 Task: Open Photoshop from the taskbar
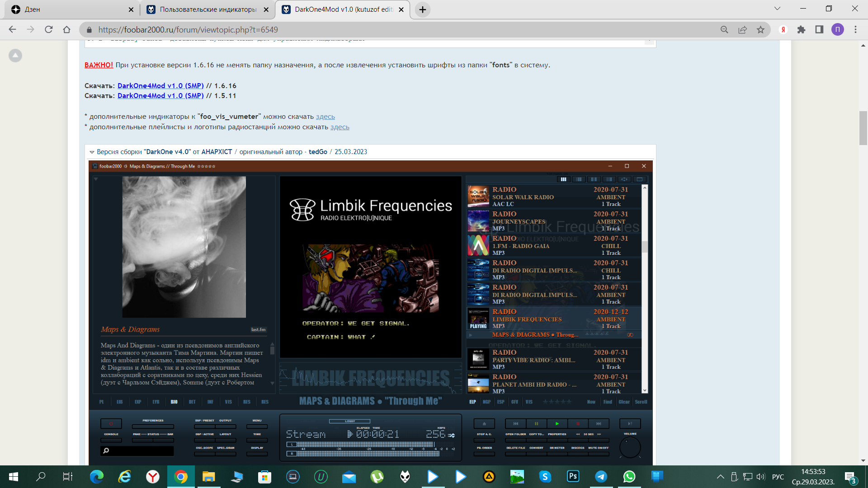point(573,476)
